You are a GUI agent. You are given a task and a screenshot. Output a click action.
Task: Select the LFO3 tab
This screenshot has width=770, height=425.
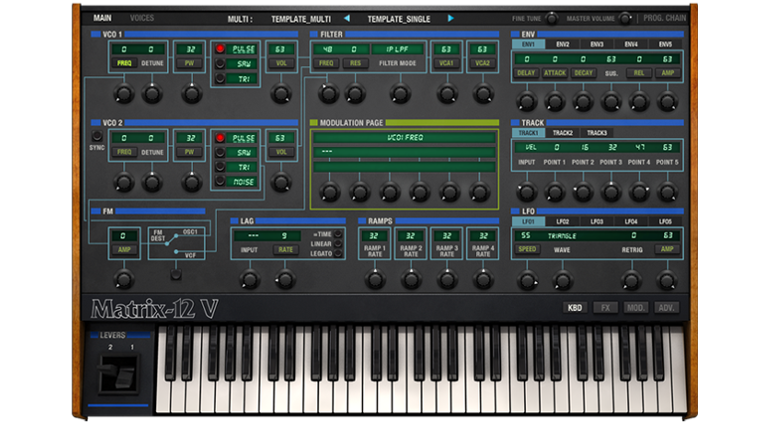pos(597,222)
